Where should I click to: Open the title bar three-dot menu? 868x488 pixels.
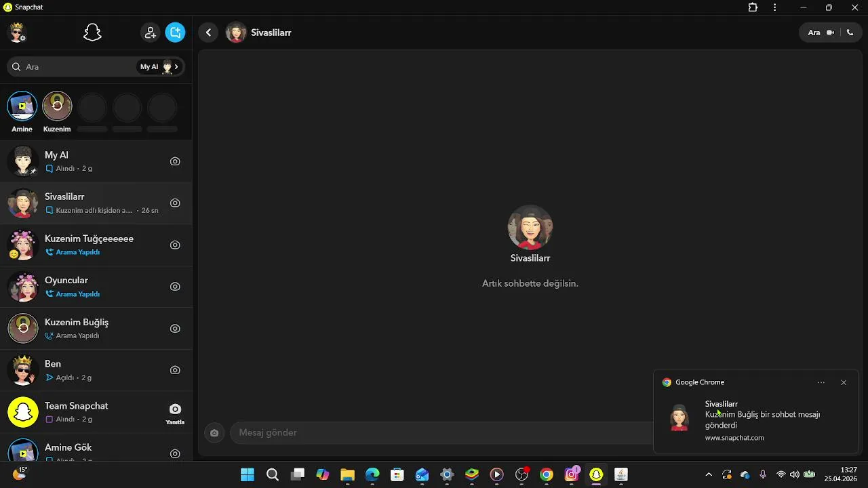pos(774,7)
